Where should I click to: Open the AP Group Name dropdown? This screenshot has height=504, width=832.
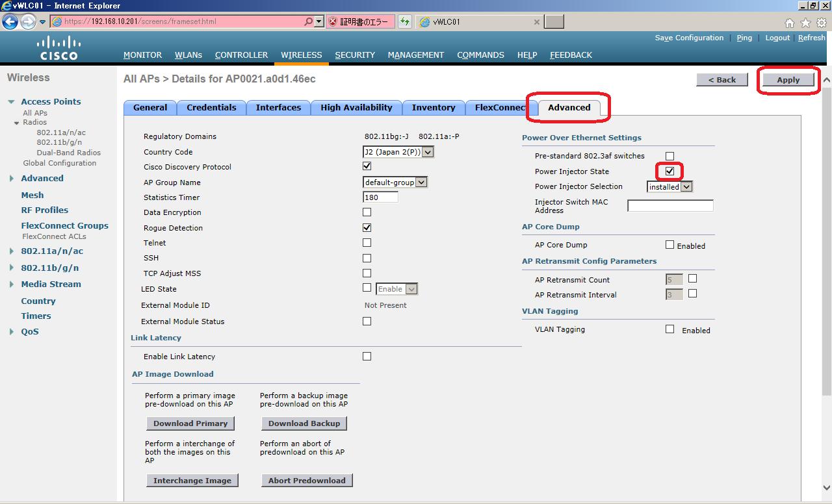[395, 183]
